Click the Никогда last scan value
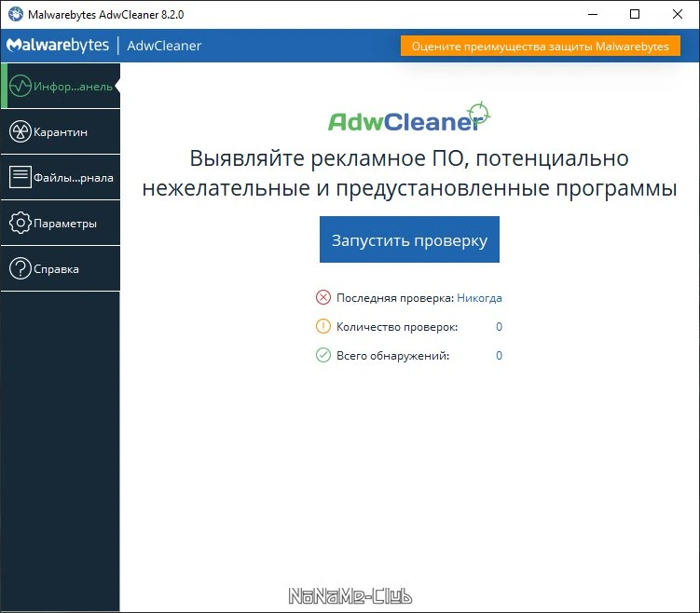700x613 pixels. pyautogui.click(x=479, y=297)
